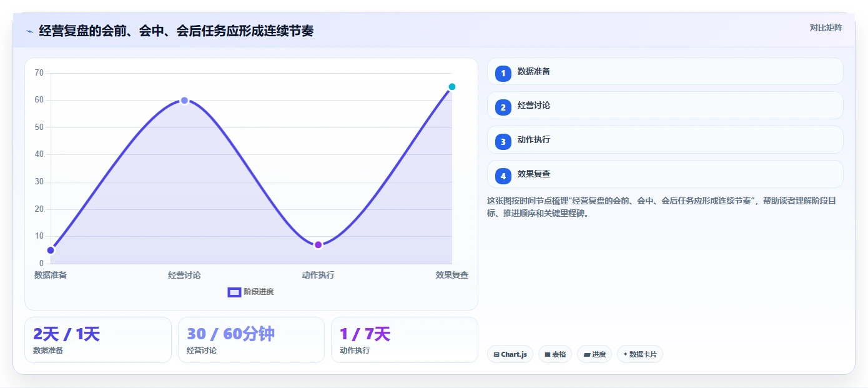This screenshot has width=868, height=388.
Task: Click the small icon in the 表格 chip
Action: [x=548, y=354]
